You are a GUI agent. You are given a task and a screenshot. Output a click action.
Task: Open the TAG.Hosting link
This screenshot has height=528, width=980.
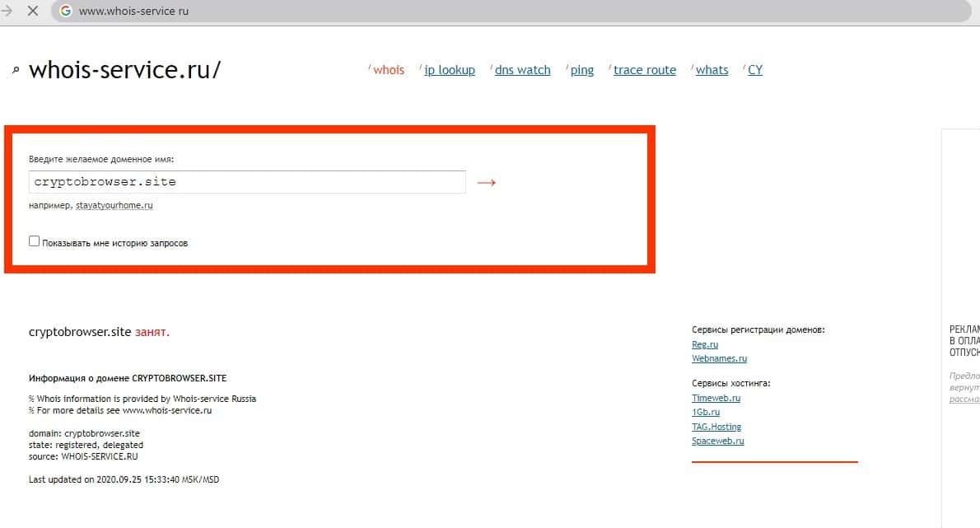tap(716, 427)
